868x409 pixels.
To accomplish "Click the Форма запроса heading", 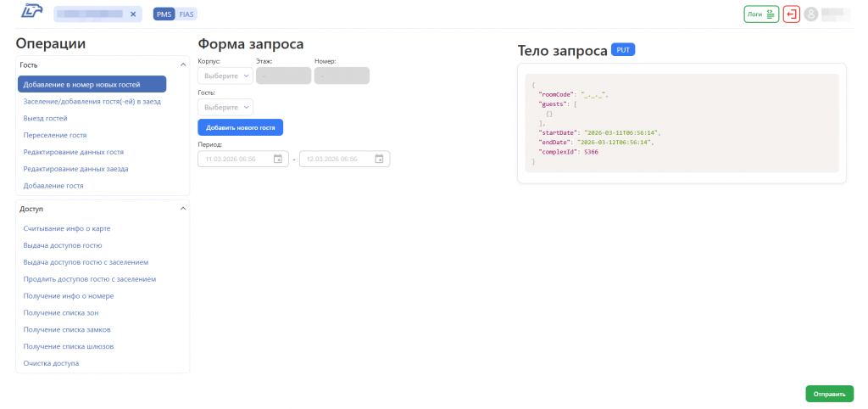I will coord(251,44).
